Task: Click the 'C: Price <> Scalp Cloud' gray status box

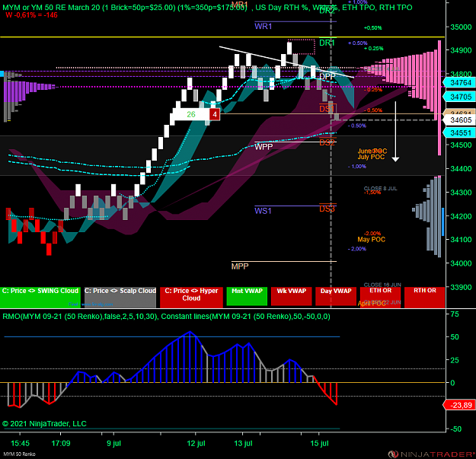Action: [x=120, y=298]
